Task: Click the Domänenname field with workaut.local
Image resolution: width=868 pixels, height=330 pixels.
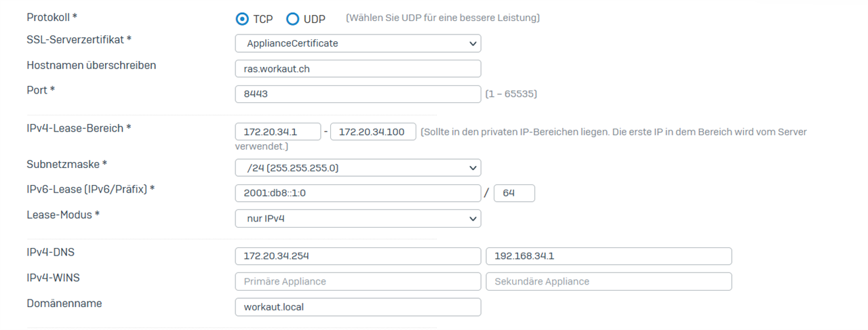Action: pos(358,307)
